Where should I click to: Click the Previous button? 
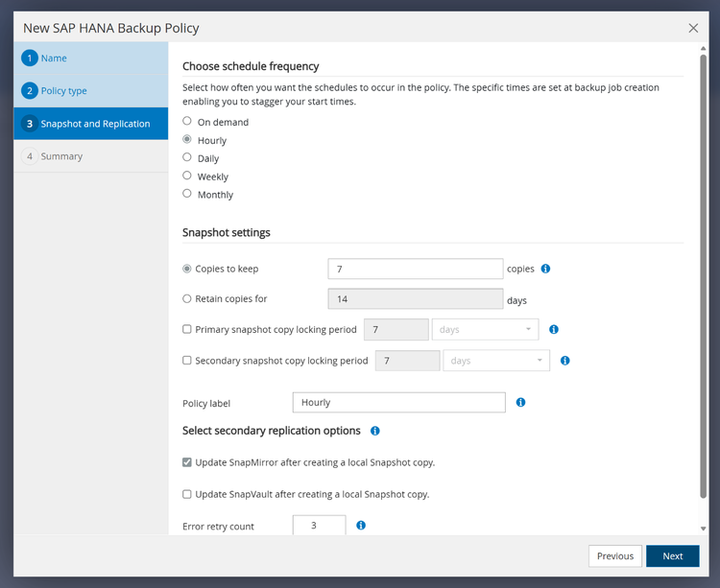(x=615, y=556)
